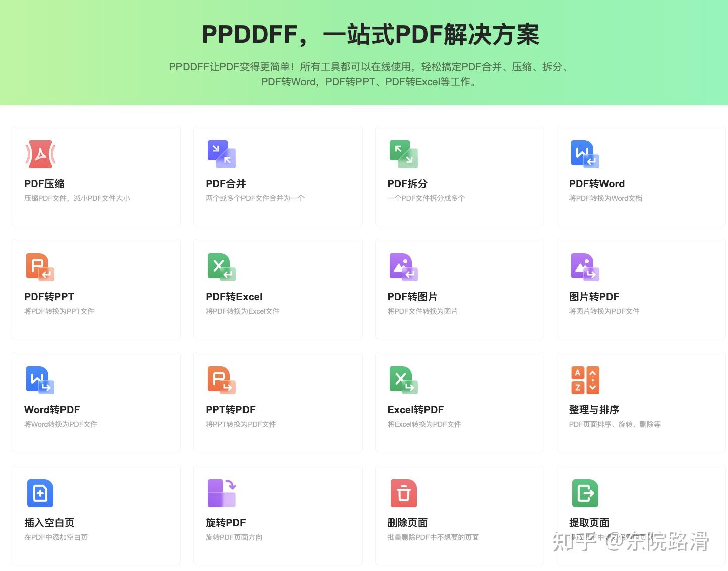Select the Excel转PDF icon

coord(403,380)
